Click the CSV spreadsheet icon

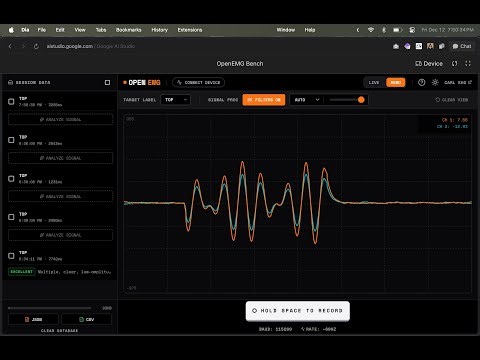81,319
